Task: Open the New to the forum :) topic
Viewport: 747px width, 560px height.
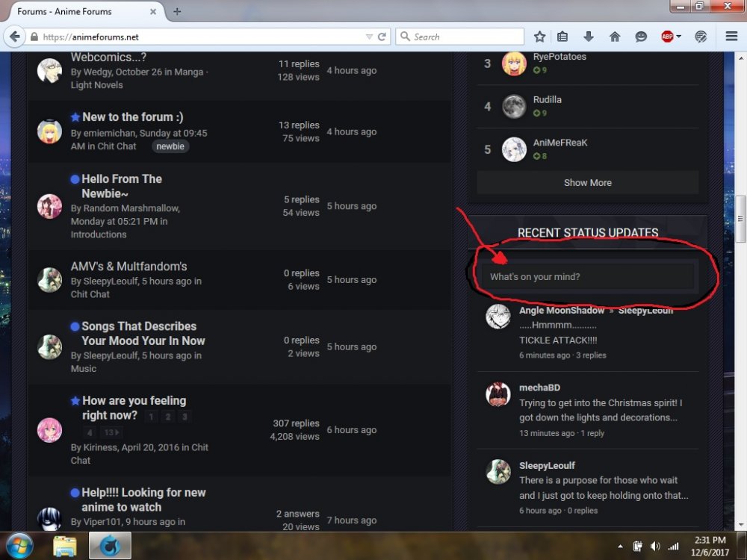Action: point(132,117)
